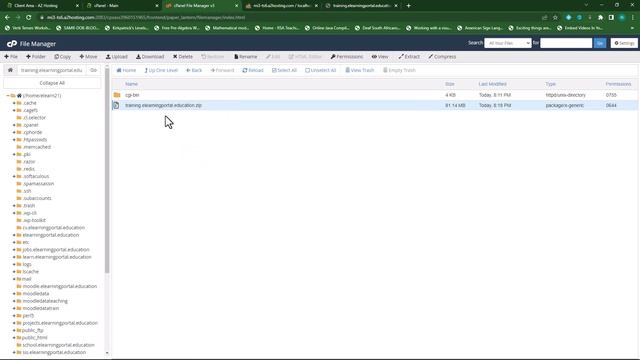
Task: Sort files by the Type column
Action: tap(551, 84)
